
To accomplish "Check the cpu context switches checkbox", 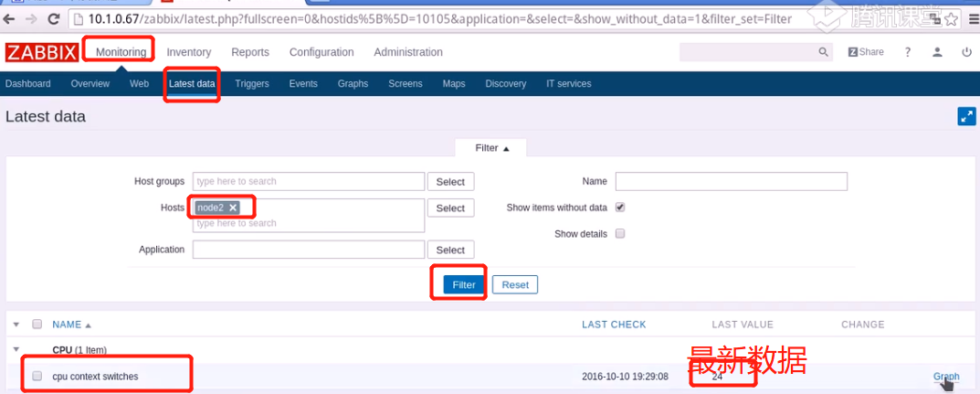I will click(x=37, y=376).
